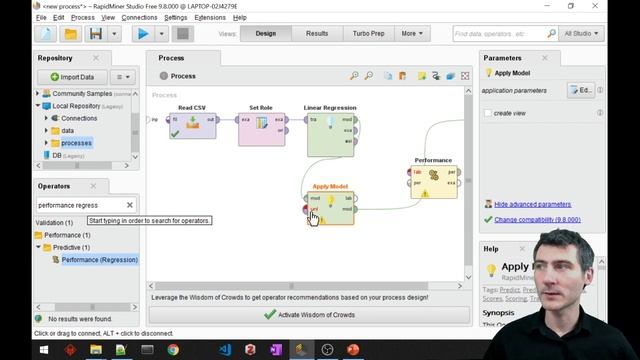Open the repository actions menu dropdown
This screenshot has height=360, width=640.
point(123,77)
